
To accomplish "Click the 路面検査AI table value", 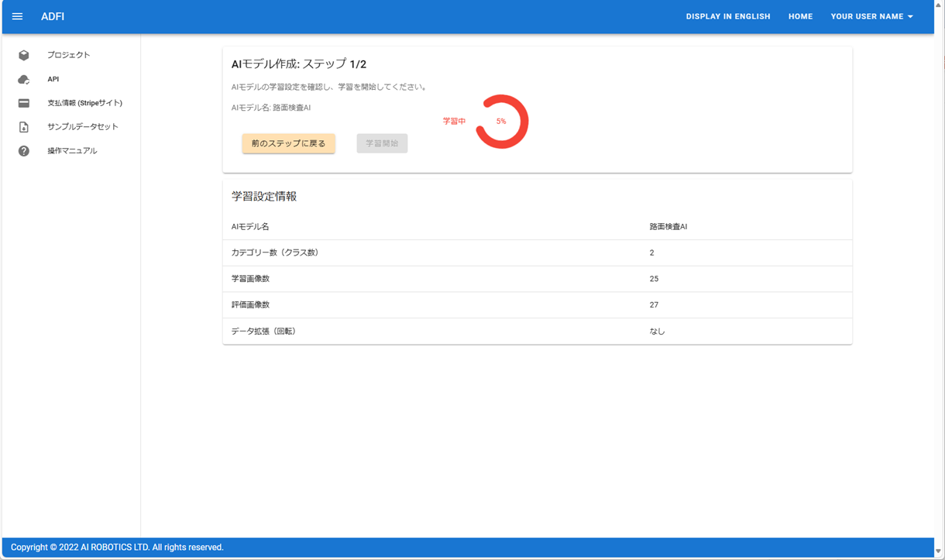I will [x=668, y=227].
